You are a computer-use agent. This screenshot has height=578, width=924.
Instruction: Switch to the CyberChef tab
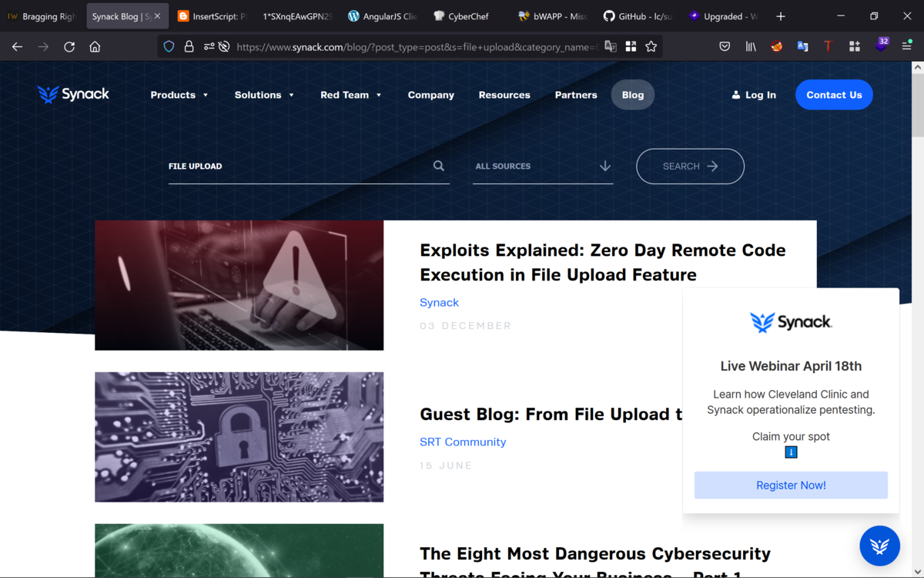(x=467, y=16)
